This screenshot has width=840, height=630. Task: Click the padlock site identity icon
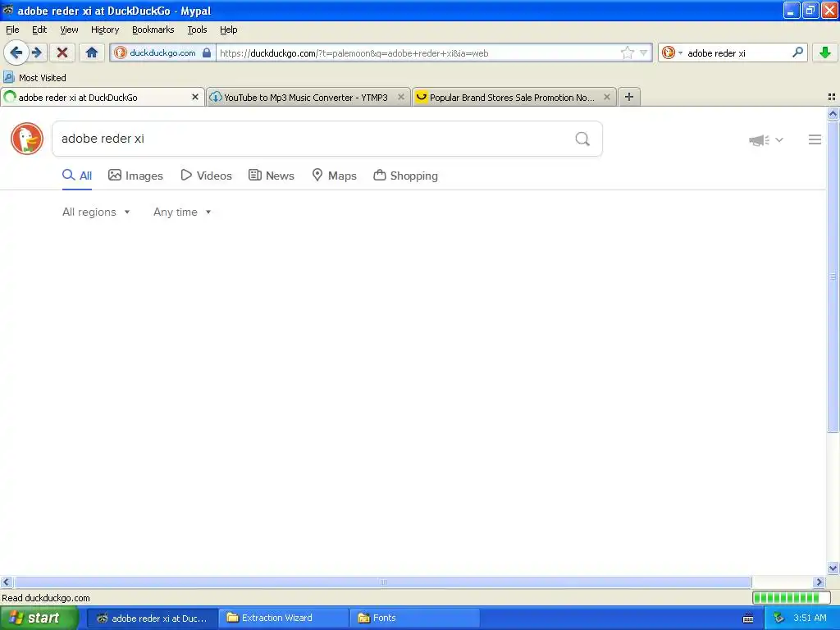[207, 52]
